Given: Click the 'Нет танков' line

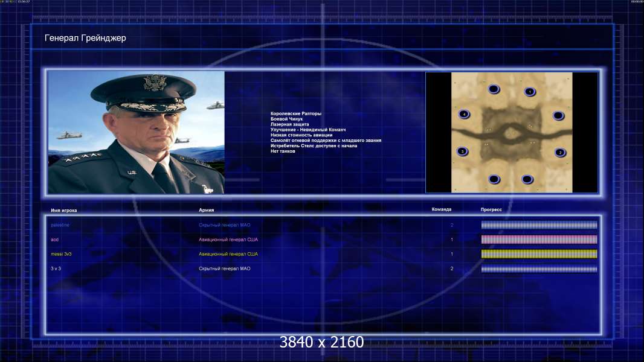Looking at the screenshot, I should [x=283, y=151].
